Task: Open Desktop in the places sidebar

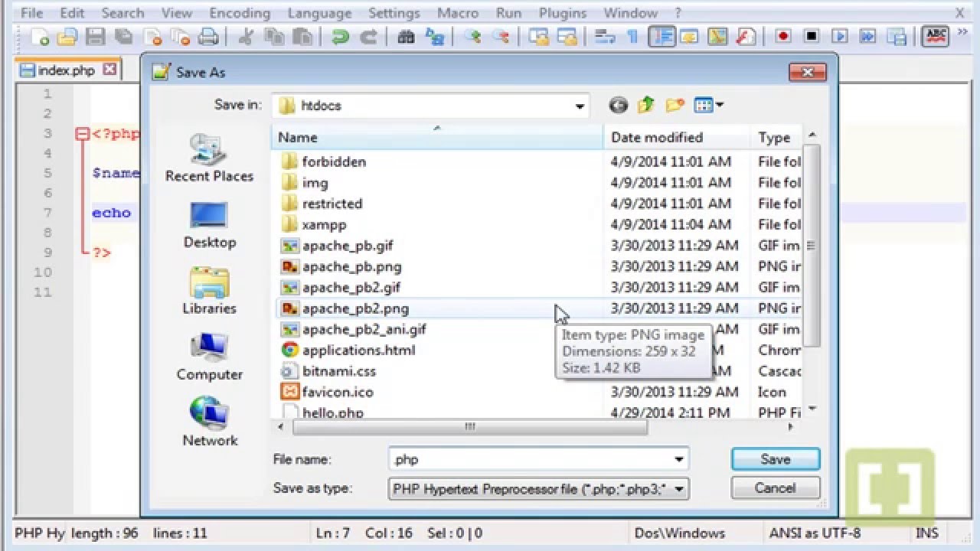Action: click(209, 224)
